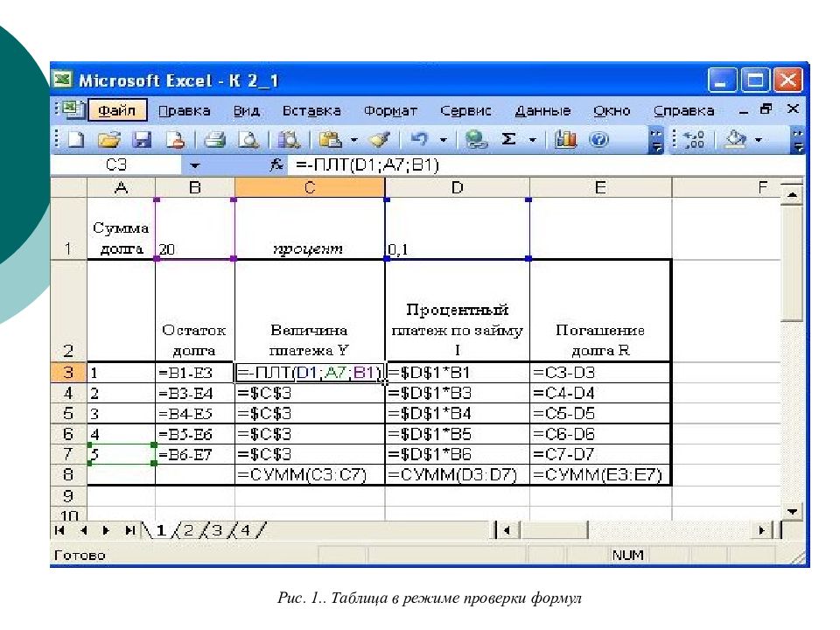The width and height of the screenshot is (840, 630).
Task: Jump to the last sheet tab arrow
Action: click(129, 530)
